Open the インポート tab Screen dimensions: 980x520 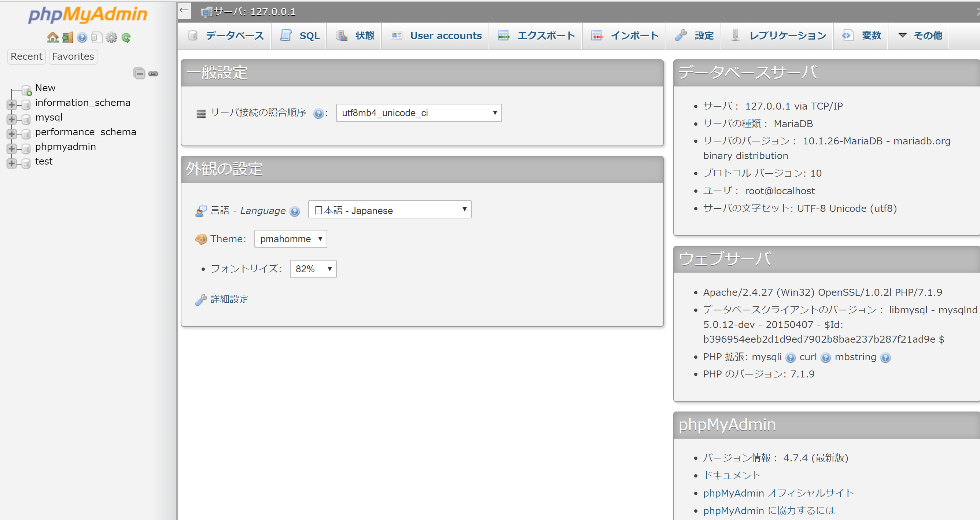coord(624,36)
